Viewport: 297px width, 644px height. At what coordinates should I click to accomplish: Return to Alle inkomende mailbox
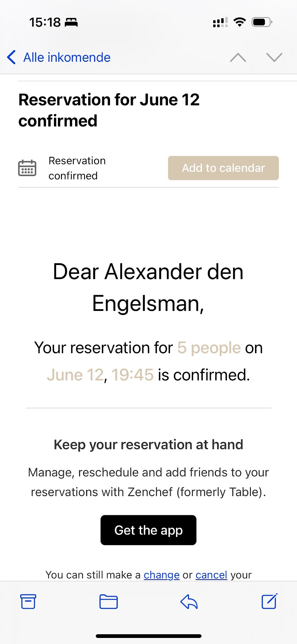pos(67,57)
